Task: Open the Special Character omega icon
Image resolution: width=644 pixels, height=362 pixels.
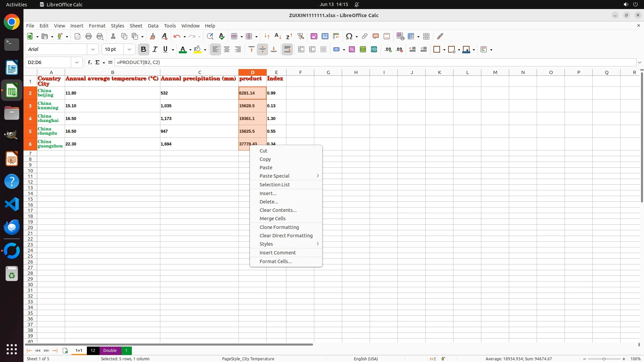Action: coord(349,36)
